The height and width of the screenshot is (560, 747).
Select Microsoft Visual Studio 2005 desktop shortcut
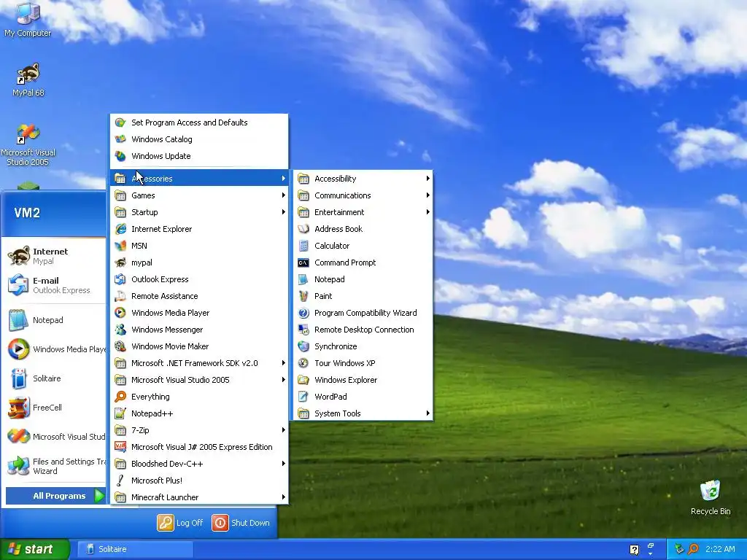[28, 145]
